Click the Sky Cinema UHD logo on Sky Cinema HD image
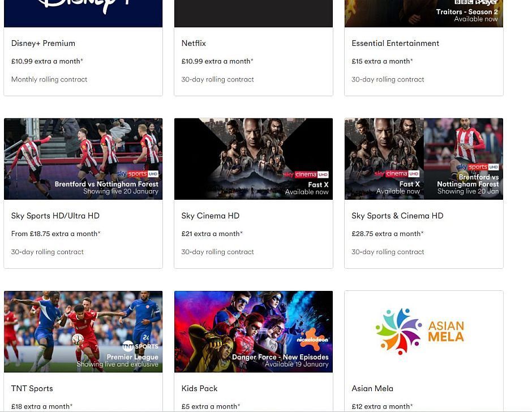 pyautogui.click(x=306, y=174)
